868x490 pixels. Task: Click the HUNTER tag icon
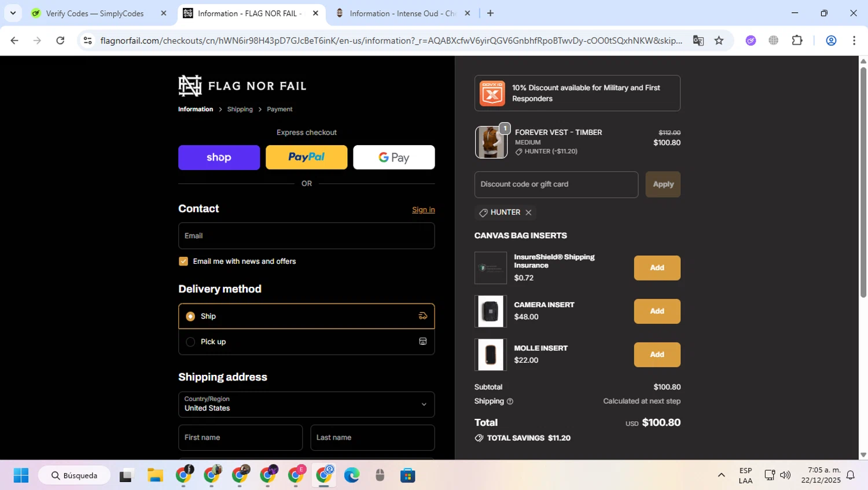coord(483,212)
